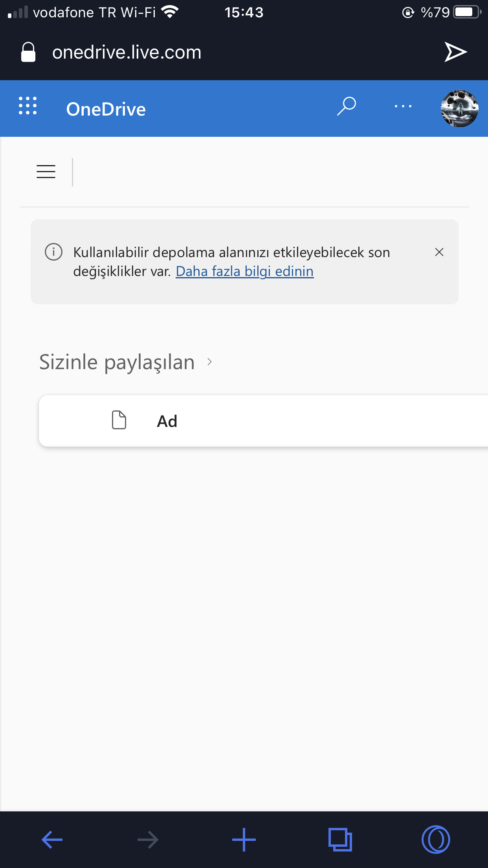Open the three-dot more options menu
The image size is (488, 868).
403,106
